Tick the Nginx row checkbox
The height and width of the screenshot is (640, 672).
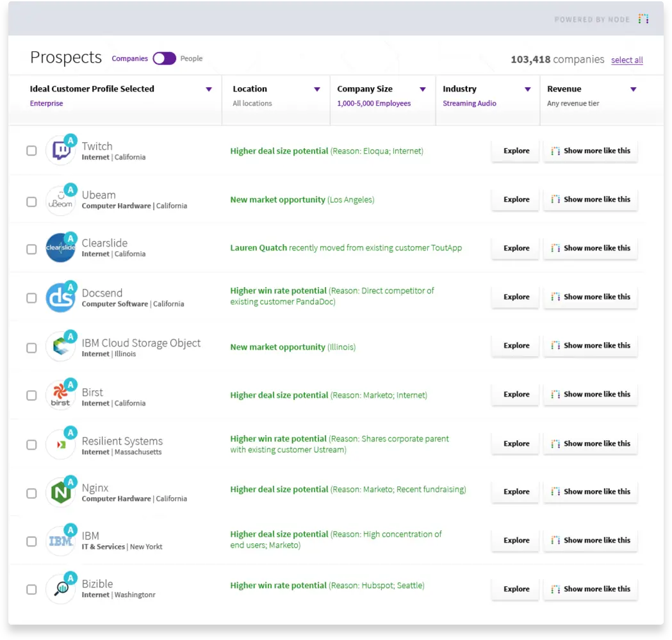point(32,493)
